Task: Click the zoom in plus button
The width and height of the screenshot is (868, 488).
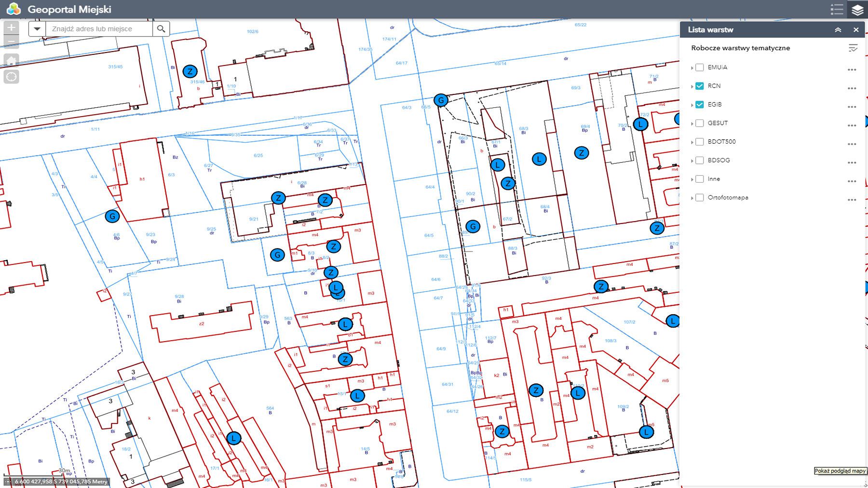Action: pyautogui.click(x=11, y=28)
